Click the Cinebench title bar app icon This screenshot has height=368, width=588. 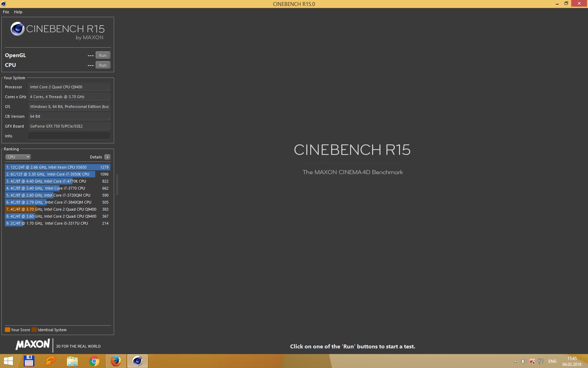coord(3,4)
